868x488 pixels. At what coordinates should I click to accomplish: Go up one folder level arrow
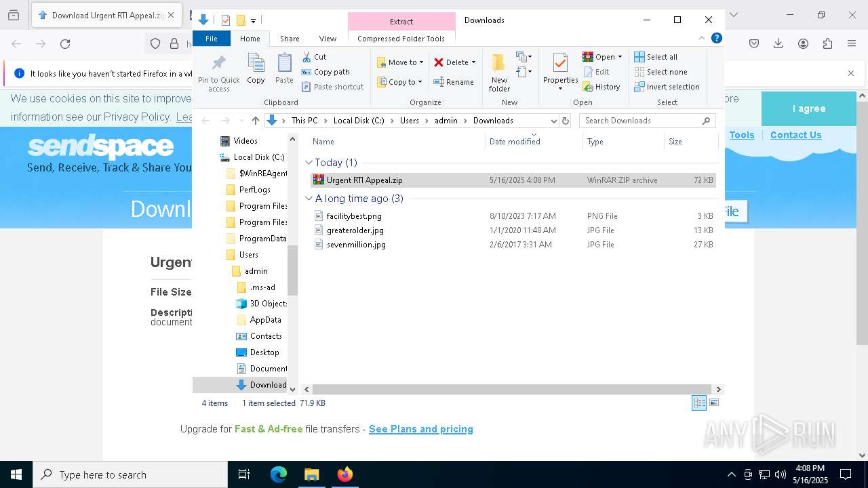tap(255, 121)
